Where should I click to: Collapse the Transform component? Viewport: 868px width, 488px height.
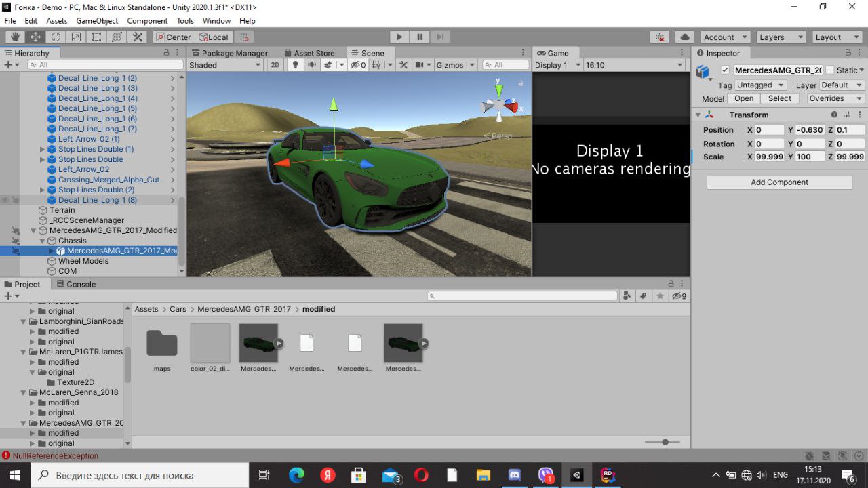pos(698,115)
